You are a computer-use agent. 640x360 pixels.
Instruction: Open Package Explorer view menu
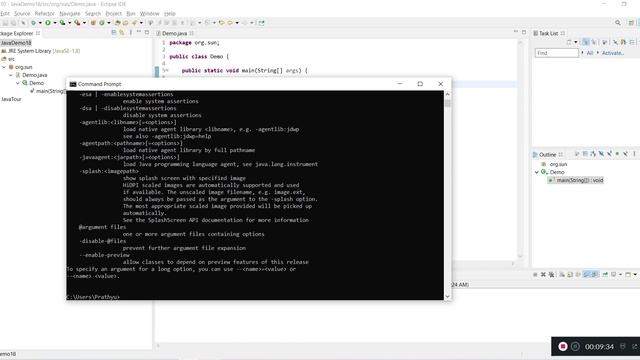coord(131,33)
